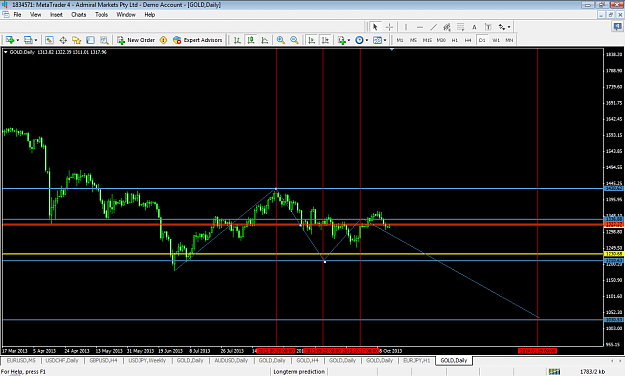The width and height of the screenshot is (625, 376).
Task: Select the text tool (A)
Action: pos(474,27)
